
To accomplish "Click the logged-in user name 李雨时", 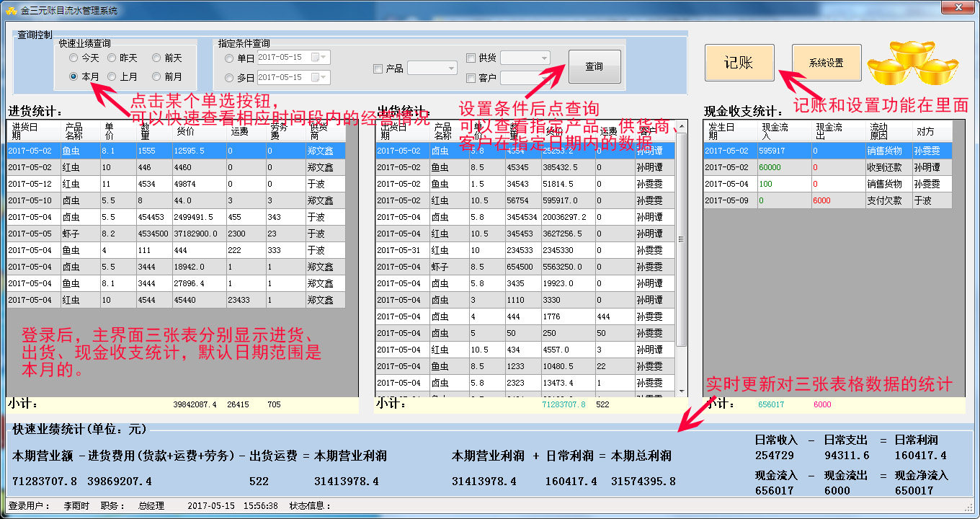I will 76,506.
